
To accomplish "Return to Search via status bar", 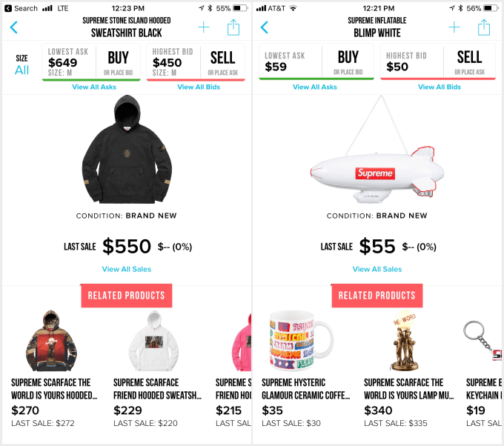I will (21, 8).
